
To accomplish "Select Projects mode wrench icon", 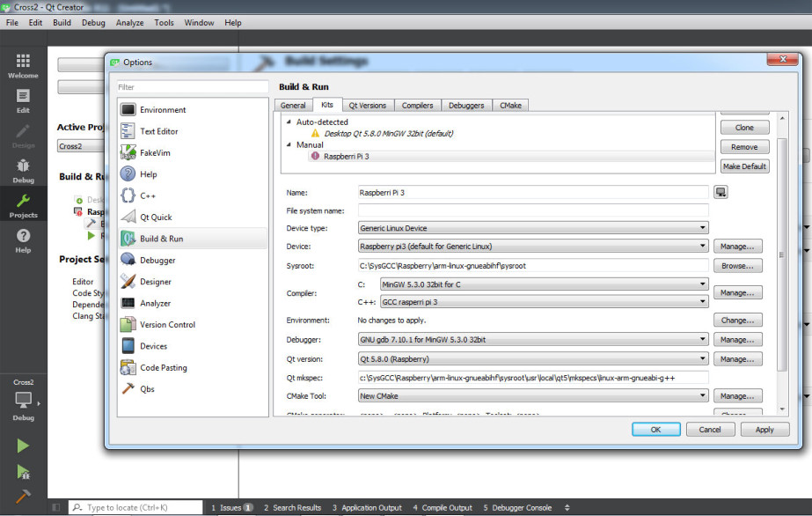I will click(23, 206).
